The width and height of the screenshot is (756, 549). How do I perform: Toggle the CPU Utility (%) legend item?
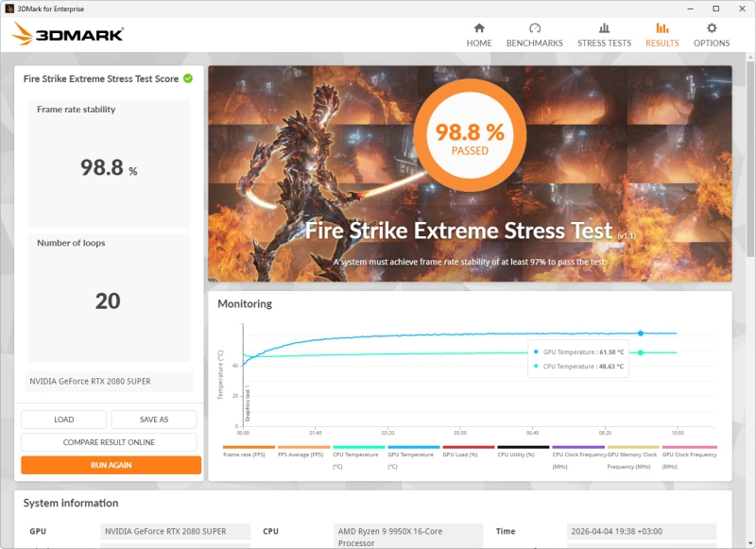(x=524, y=452)
